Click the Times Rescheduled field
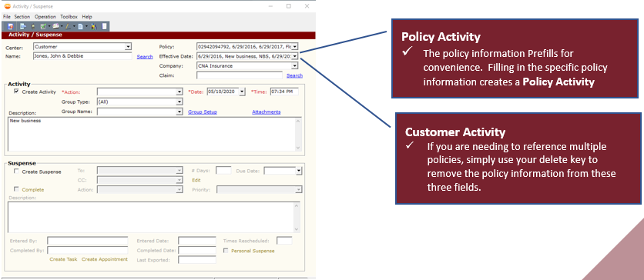Screen dimensions: 644x280 pyautogui.click(x=284, y=241)
